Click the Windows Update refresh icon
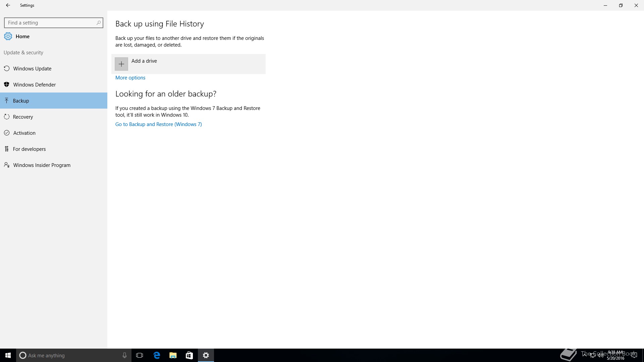This screenshot has width=644, height=362. click(x=7, y=68)
